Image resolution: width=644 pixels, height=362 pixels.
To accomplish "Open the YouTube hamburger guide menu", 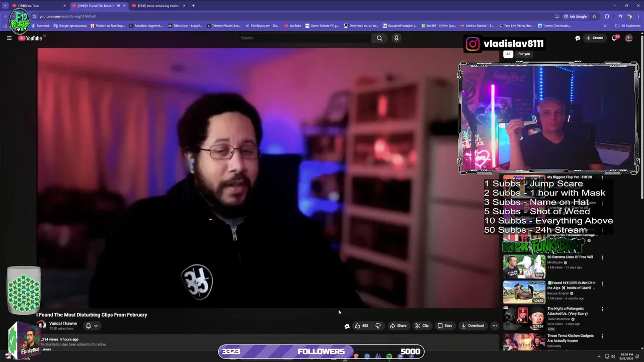I will click(x=9, y=38).
